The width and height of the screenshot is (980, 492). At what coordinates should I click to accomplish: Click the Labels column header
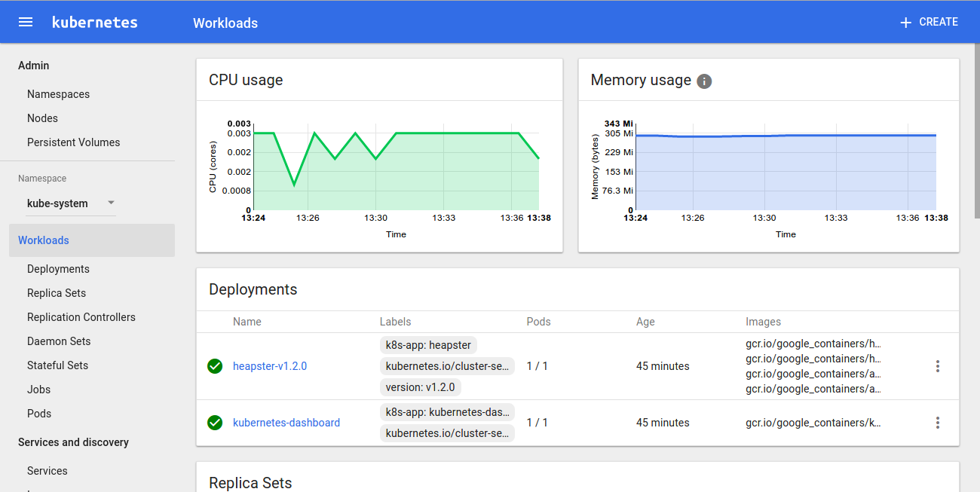pos(396,322)
